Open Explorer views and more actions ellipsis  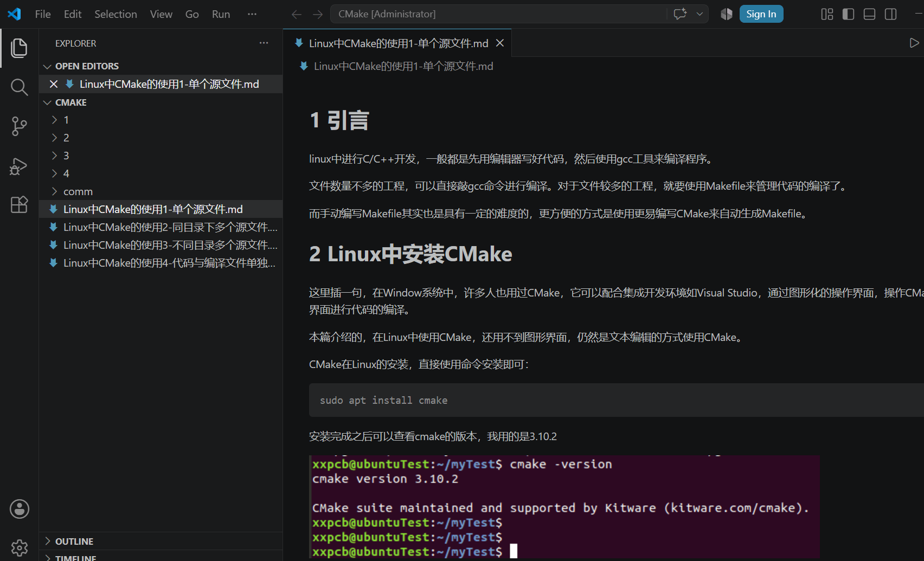(264, 43)
